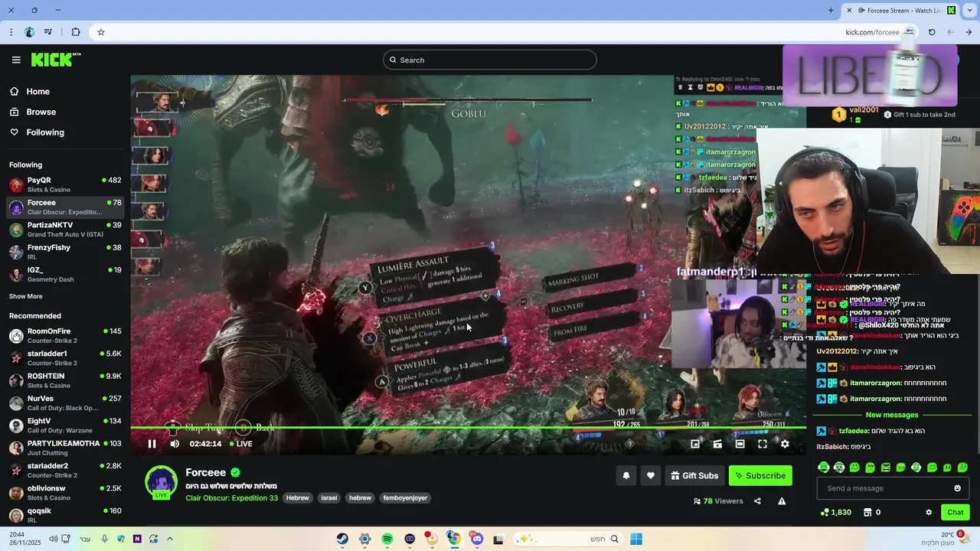Pause the live stream video
Viewport: 980px width, 551px height.
click(152, 444)
